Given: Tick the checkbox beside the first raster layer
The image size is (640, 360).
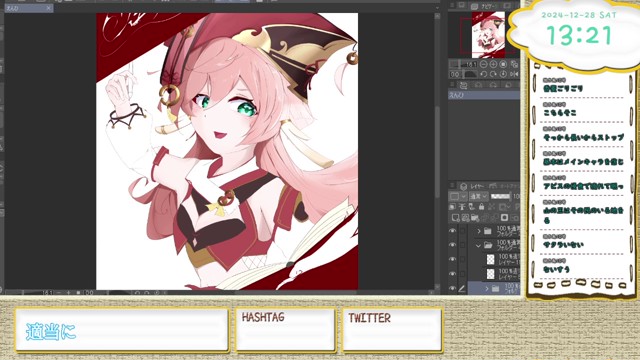Looking at the screenshot, I should point(462,259).
